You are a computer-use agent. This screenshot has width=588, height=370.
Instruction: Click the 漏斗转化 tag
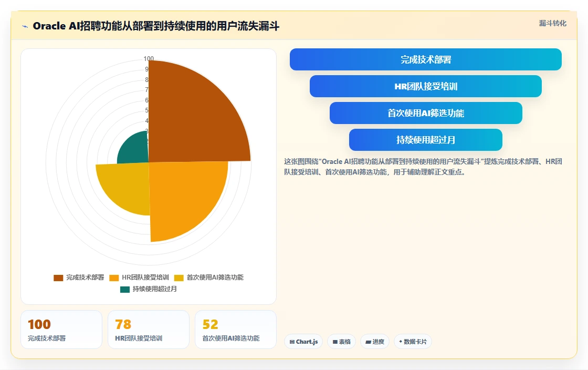tap(552, 23)
